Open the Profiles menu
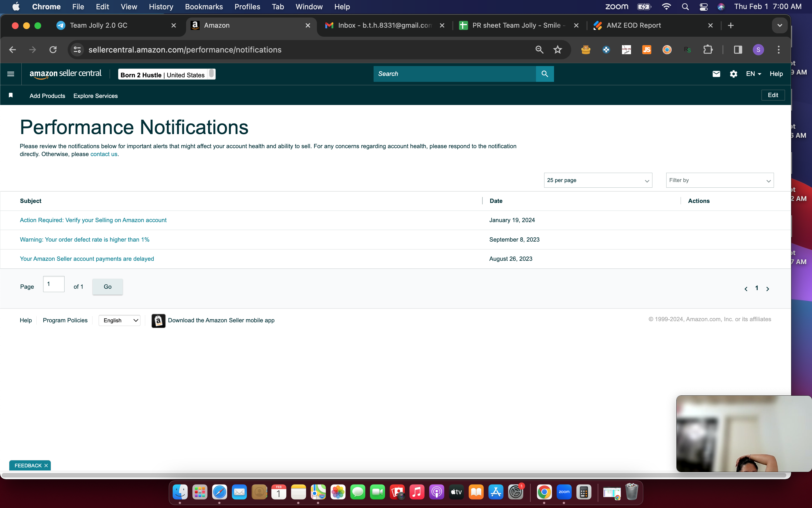This screenshot has height=508, width=812. [247, 7]
